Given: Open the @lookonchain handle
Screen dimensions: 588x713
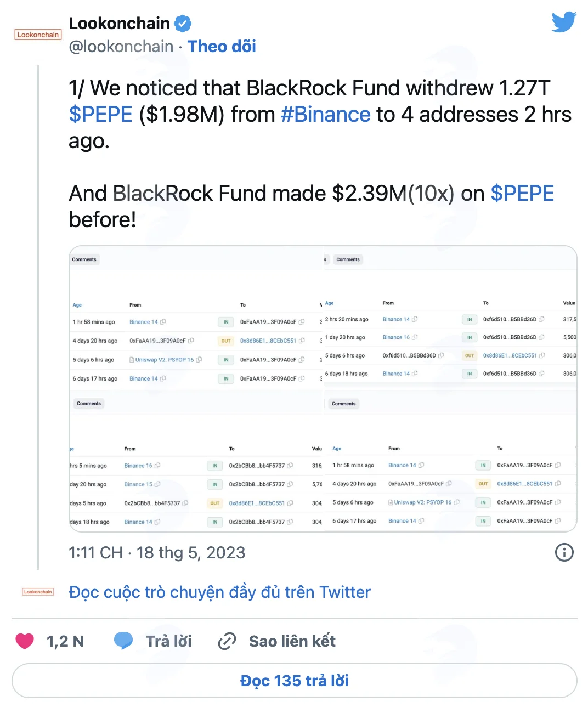Looking at the screenshot, I should click(121, 47).
